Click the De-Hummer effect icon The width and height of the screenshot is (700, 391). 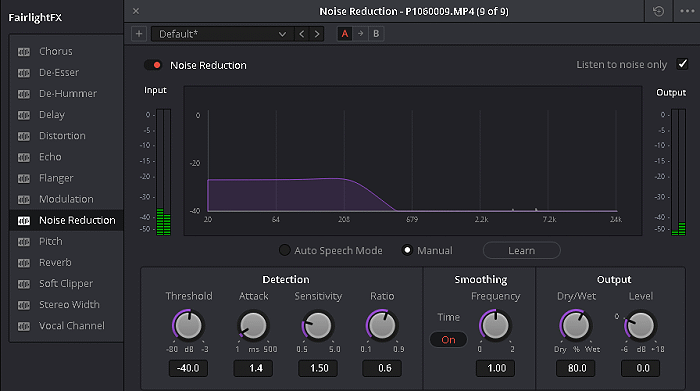[x=24, y=94]
